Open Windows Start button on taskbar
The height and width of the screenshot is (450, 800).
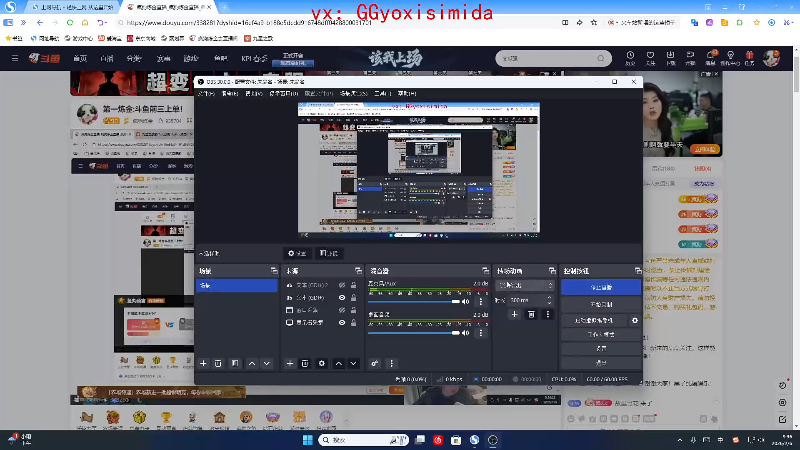(x=308, y=440)
